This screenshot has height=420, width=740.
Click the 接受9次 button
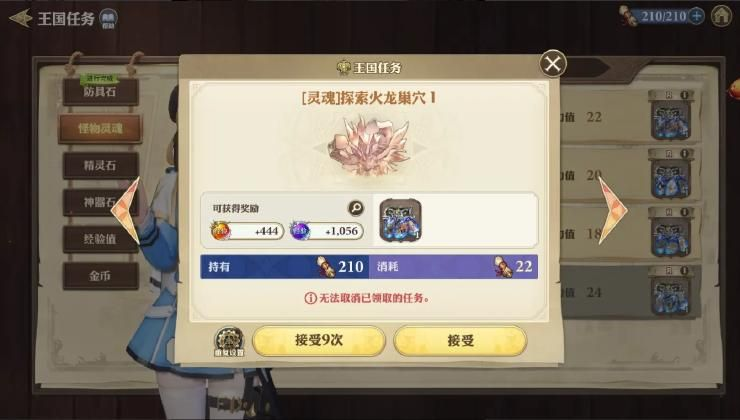[x=319, y=341]
